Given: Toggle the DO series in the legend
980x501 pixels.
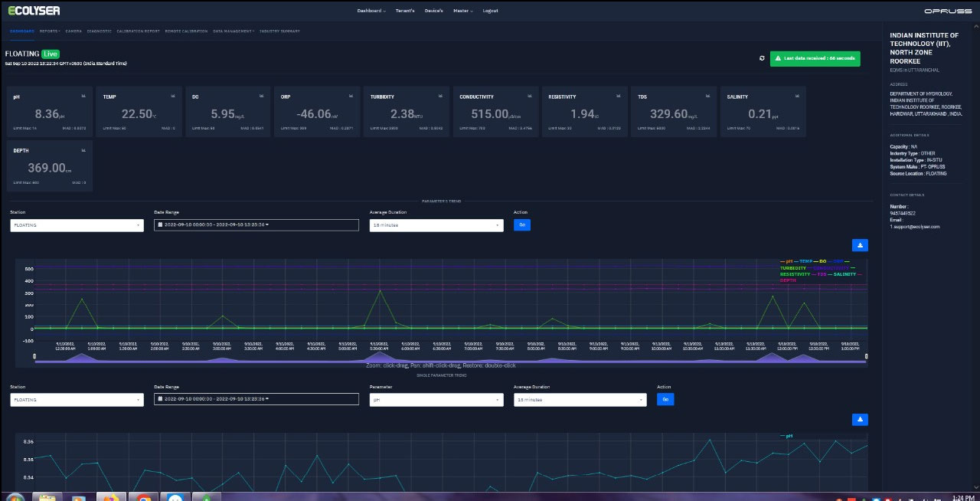Looking at the screenshot, I should 822,262.
